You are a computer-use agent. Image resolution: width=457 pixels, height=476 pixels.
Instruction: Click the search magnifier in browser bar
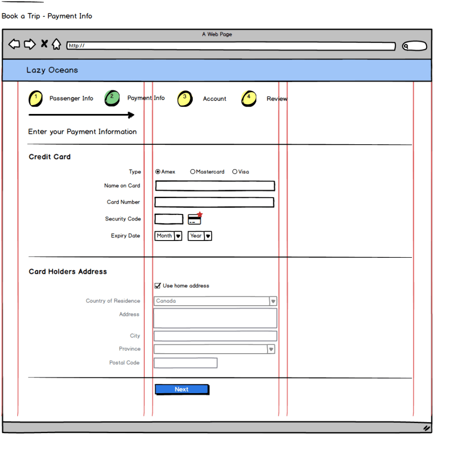click(x=407, y=46)
